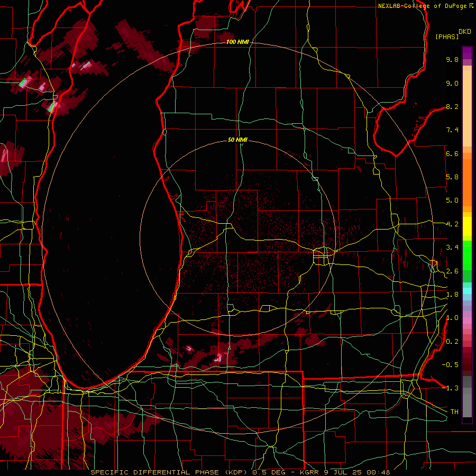Click the TH threshold label
This screenshot has height=476, width=476.
[454, 412]
